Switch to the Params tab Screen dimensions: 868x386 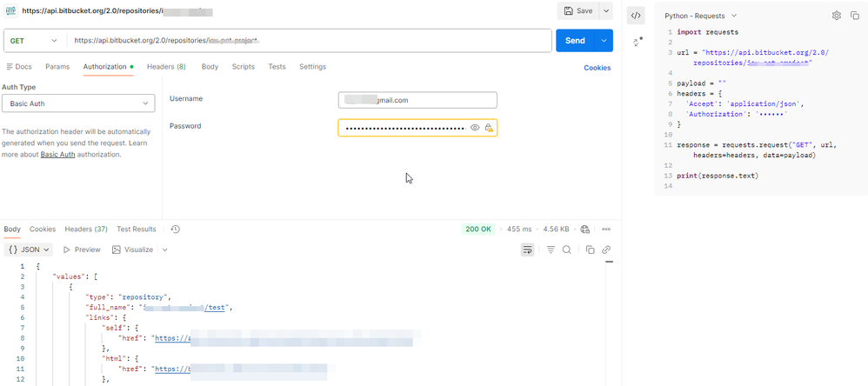(57, 66)
